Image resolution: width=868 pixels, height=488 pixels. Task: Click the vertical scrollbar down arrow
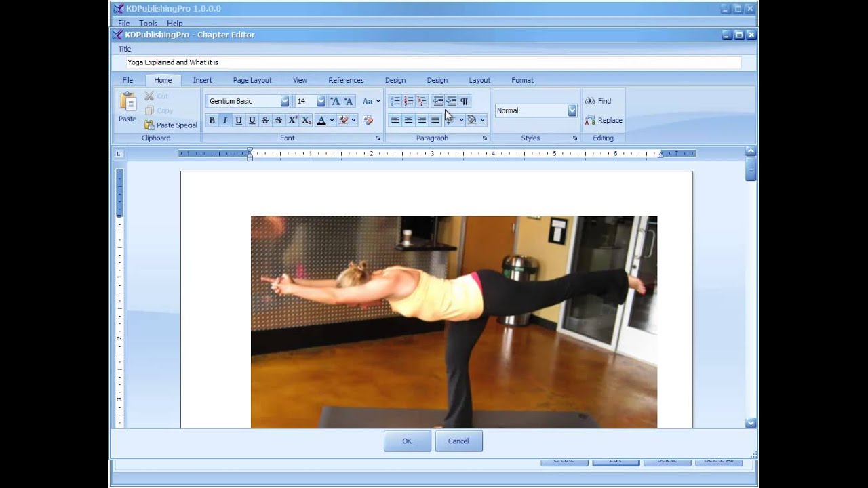[751, 423]
